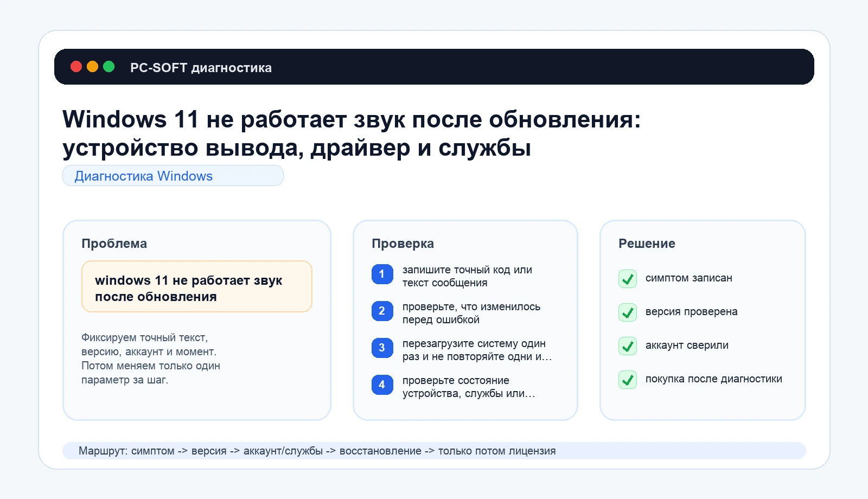Click the Фиксируем точный текст paragraph
This screenshot has height=499, width=868.
coord(151,359)
